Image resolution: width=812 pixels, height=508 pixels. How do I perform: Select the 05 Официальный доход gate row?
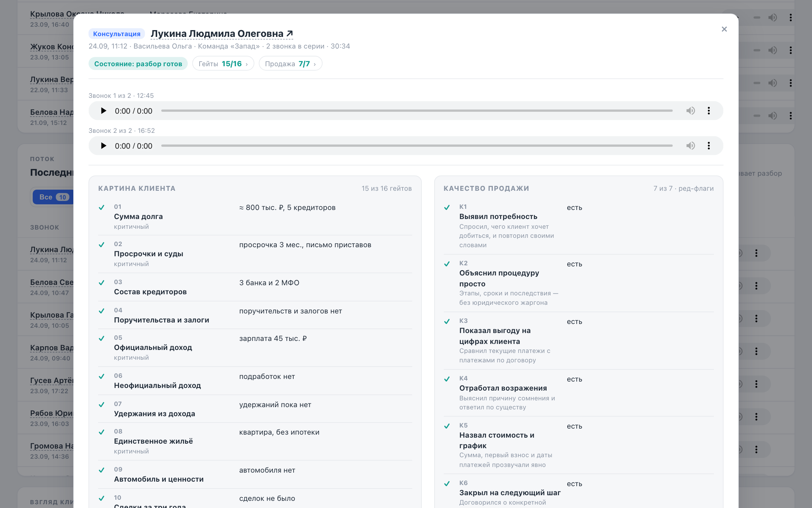[x=255, y=348]
